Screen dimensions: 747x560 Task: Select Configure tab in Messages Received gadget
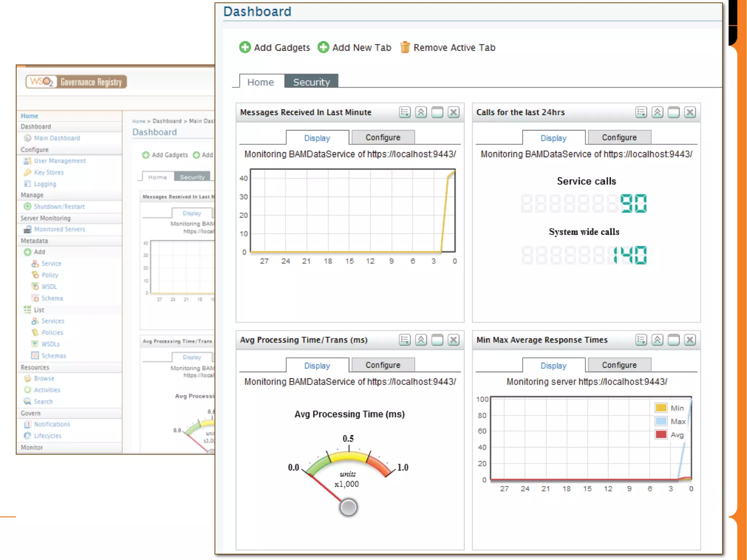pyautogui.click(x=383, y=138)
